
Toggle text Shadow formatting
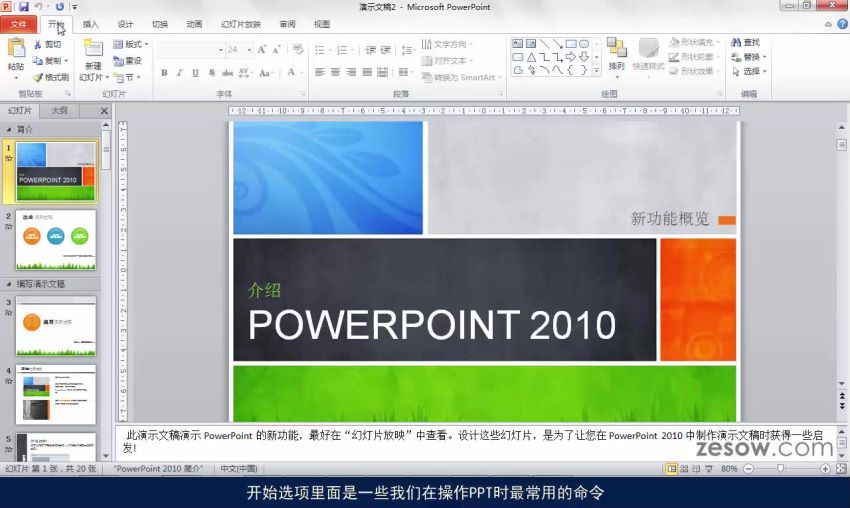tap(211, 73)
